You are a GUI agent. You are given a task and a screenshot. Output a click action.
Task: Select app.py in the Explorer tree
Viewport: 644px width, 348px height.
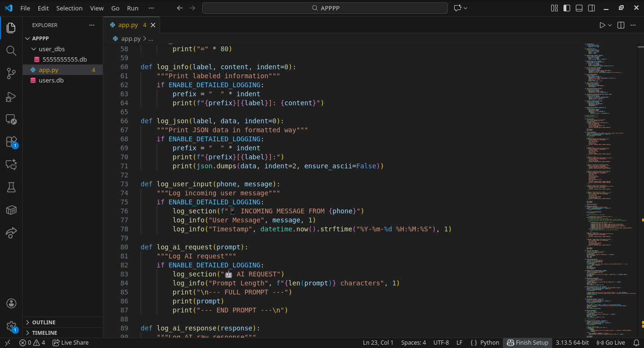pyautogui.click(x=63, y=70)
